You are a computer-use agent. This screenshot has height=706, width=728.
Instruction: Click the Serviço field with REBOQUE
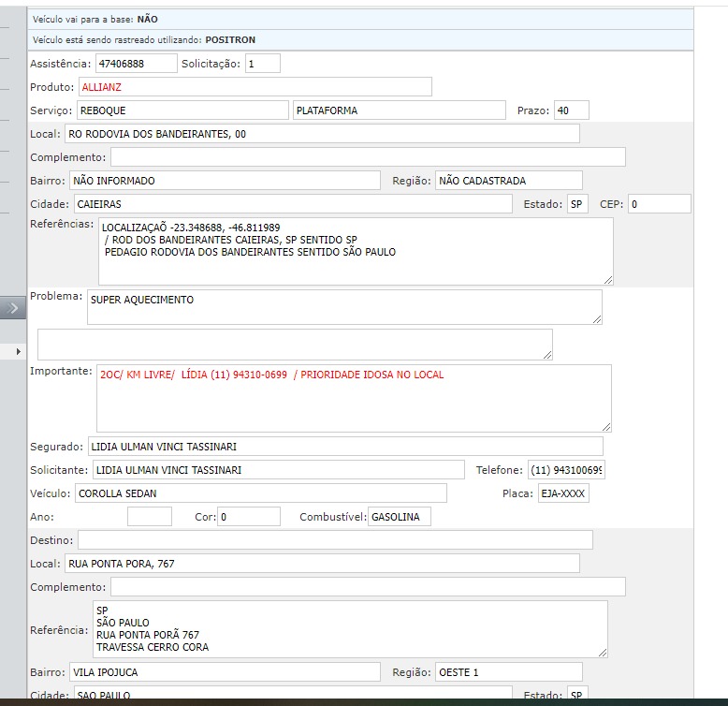pos(182,110)
